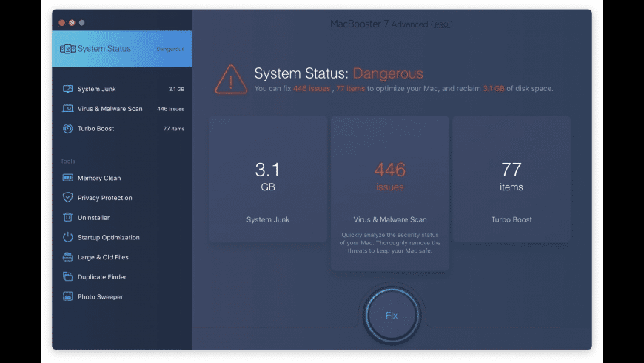Viewport: 644px width, 363px height.
Task: Select the Privacy Protection shield icon
Action: click(x=68, y=197)
